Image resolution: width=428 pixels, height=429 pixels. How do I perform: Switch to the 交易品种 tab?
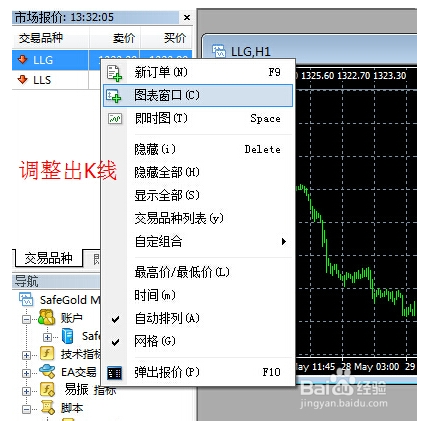tap(48, 258)
